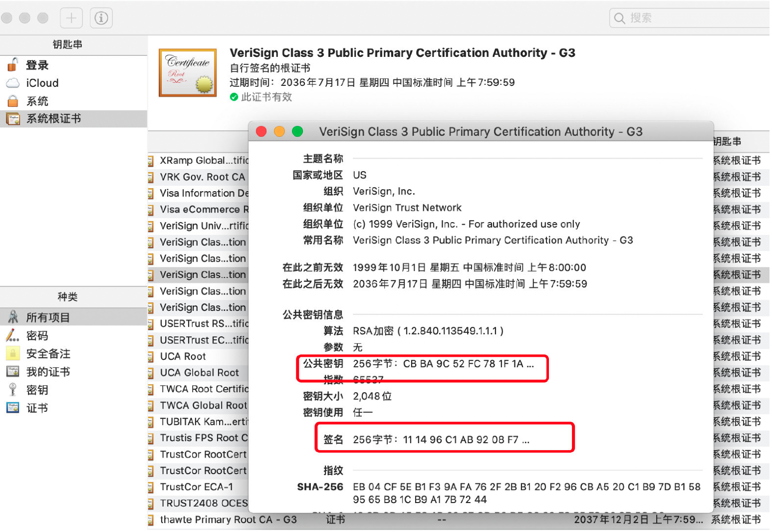The image size is (772, 532).
Task: Select the 证书 category
Action: (74, 408)
